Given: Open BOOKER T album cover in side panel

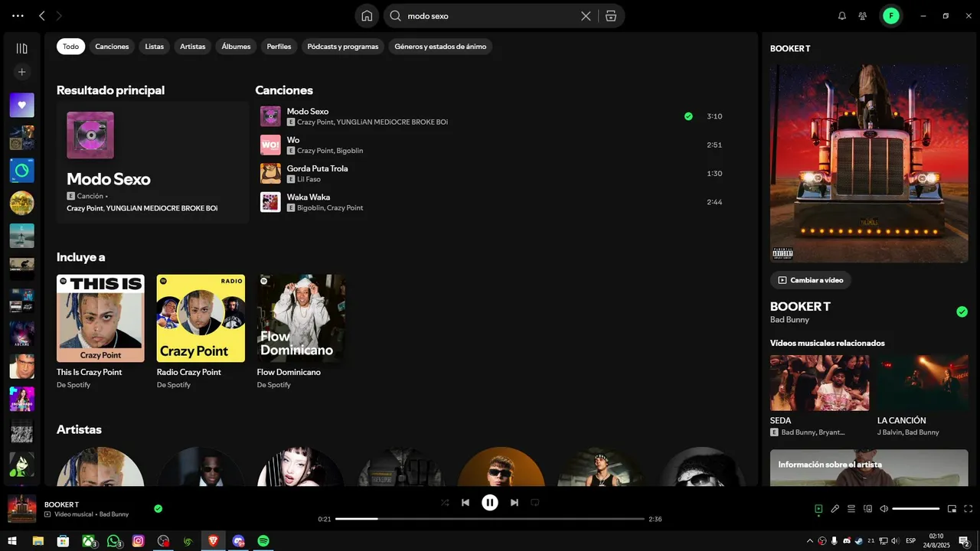Looking at the screenshot, I should (869, 163).
